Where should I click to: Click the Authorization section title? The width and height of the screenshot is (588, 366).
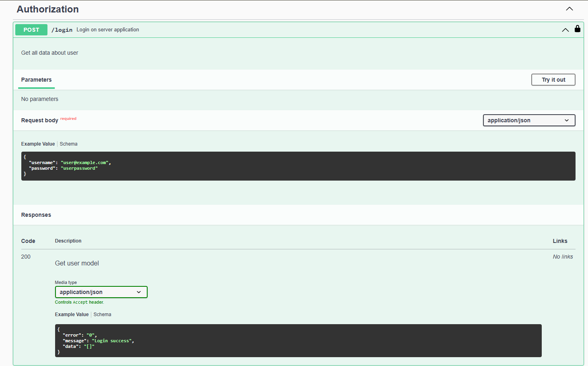pyautogui.click(x=47, y=9)
